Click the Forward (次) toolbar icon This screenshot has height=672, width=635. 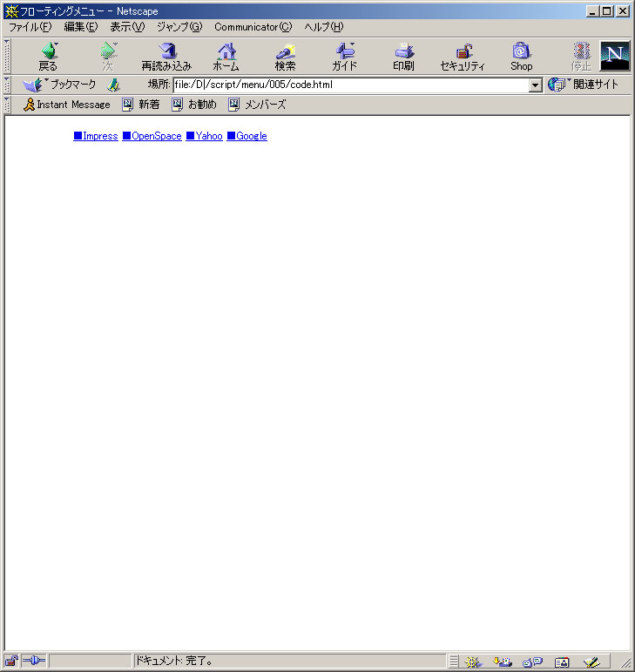pyautogui.click(x=108, y=56)
